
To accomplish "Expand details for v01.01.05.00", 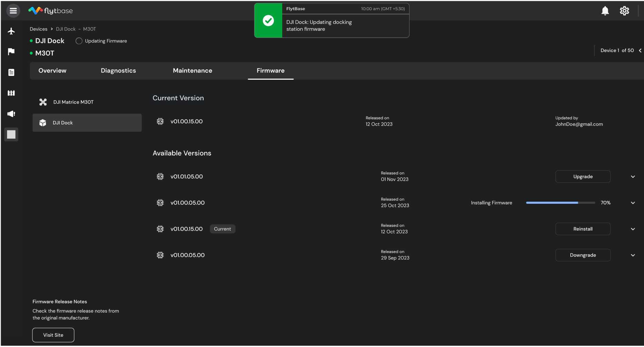I will 633,177.
